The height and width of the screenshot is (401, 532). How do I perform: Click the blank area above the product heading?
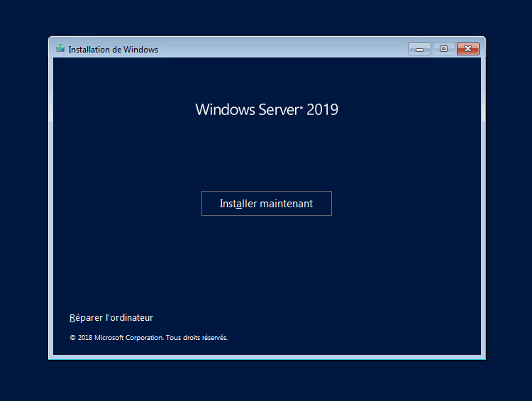(266, 78)
